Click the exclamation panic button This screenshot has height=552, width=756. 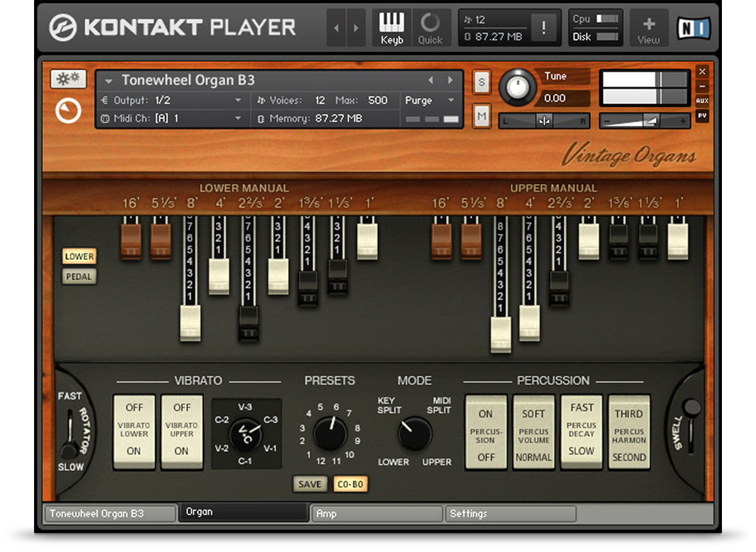coord(544,27)
